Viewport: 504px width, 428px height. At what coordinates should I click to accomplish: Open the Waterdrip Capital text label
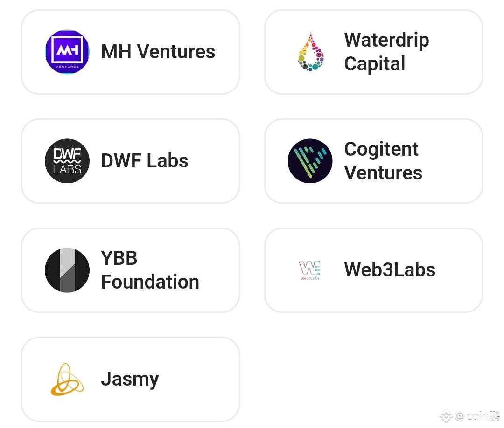pyautogui.click(x=386, y=52)
